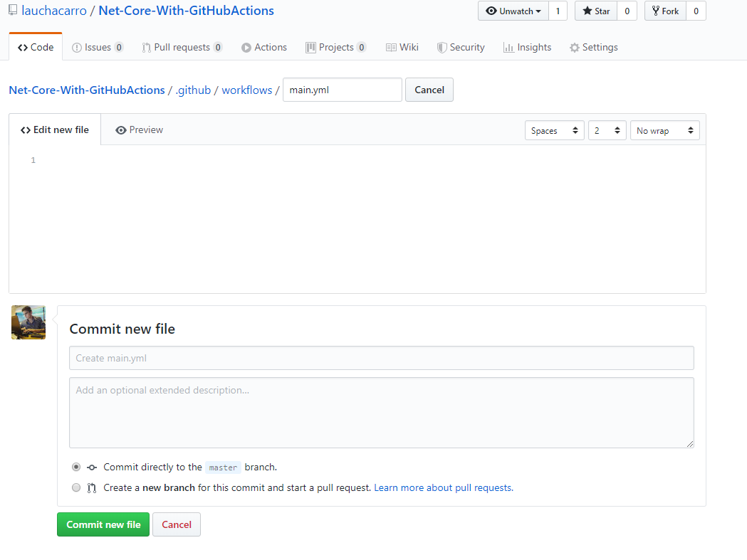Open the lauchacarro user profile link

(x=54, y=11)
